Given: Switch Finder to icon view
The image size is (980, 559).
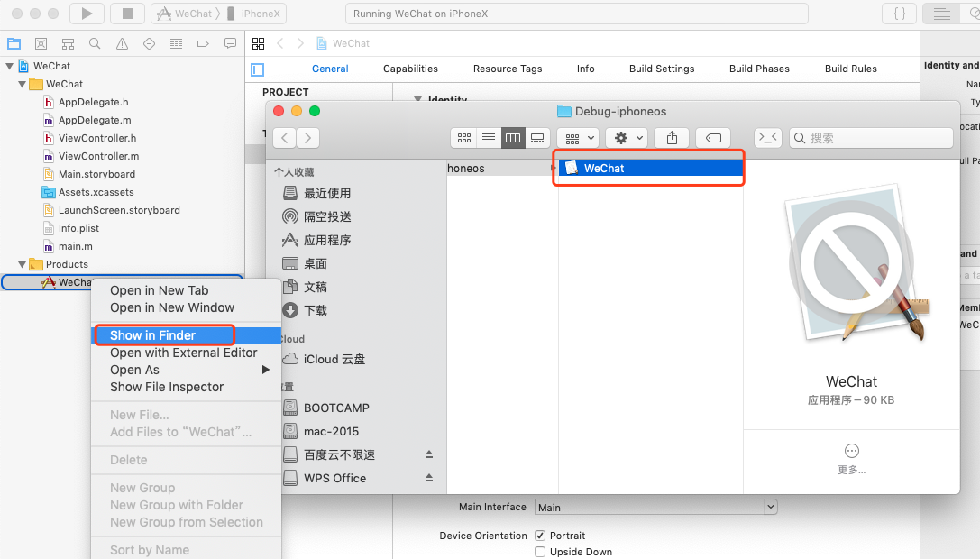Looking at the screenshot, I should (463, 138).
